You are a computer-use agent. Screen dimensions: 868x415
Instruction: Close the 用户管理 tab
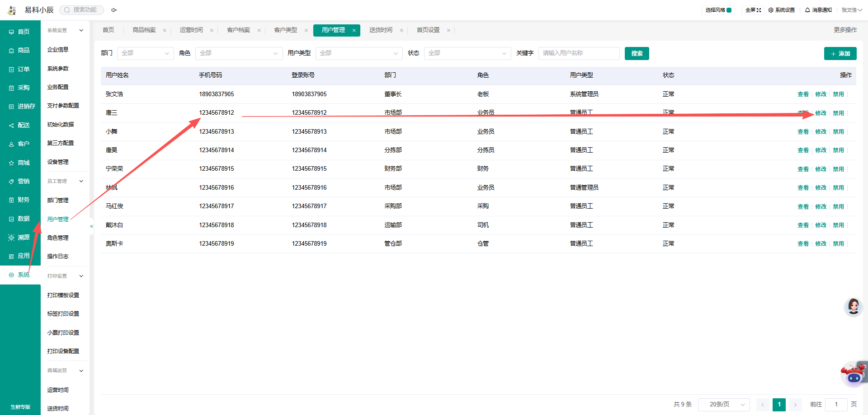pyautogui.click(x=354, y=31)
